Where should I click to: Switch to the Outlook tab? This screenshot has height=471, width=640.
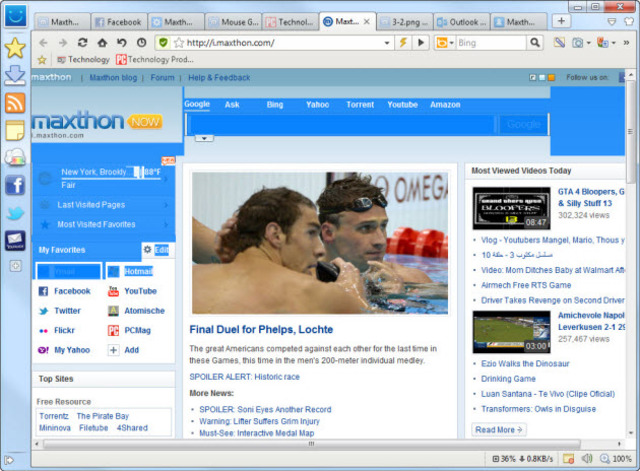tap(461, 22)
